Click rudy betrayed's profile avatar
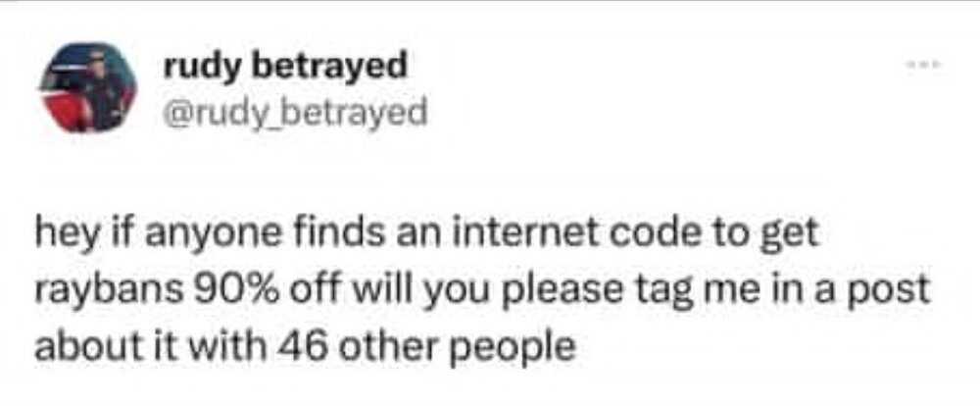 (87, 87)
